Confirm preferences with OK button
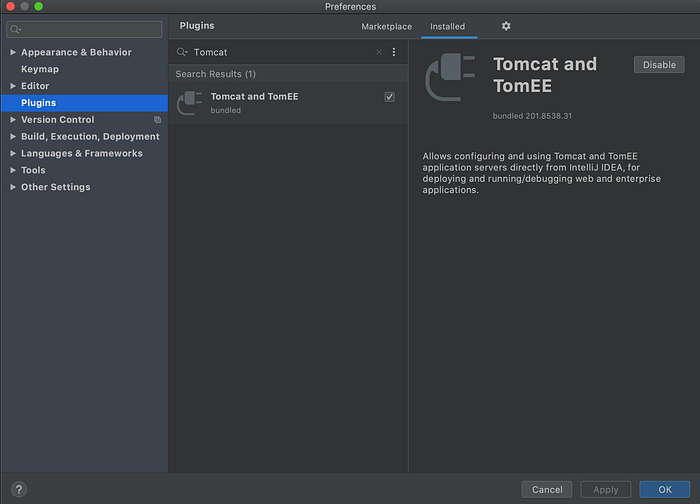 (665, 490)
